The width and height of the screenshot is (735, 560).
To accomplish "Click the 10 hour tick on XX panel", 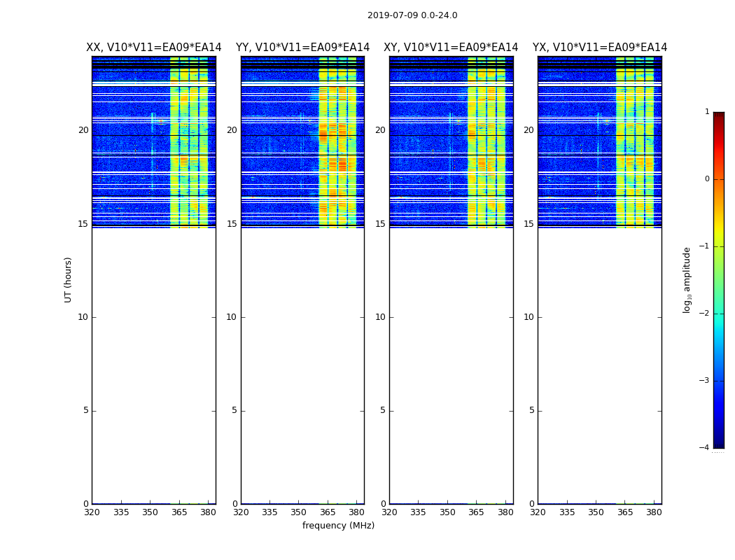I will (83, 317).
